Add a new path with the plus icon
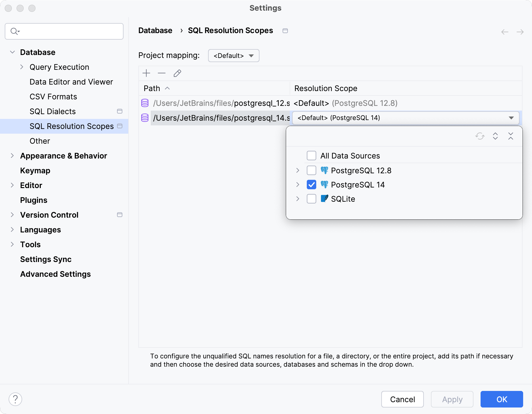Screen dimensions: 532x414 point(146,73)
